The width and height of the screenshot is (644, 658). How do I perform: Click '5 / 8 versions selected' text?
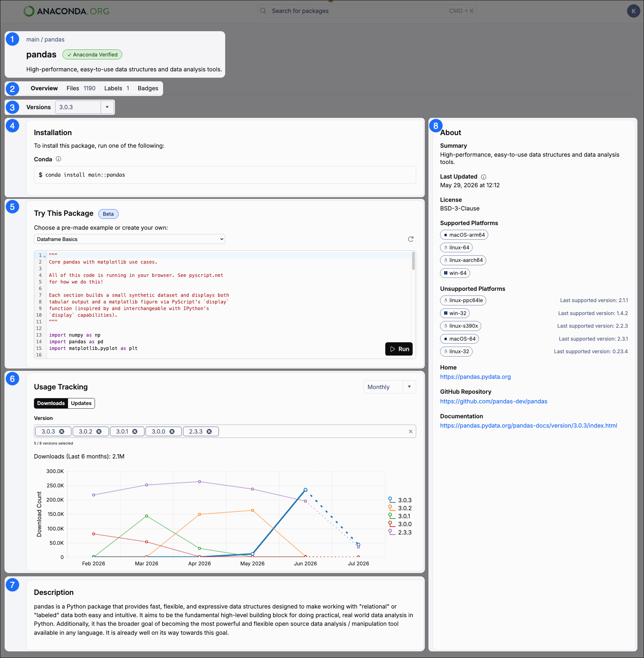click(53, 443)
